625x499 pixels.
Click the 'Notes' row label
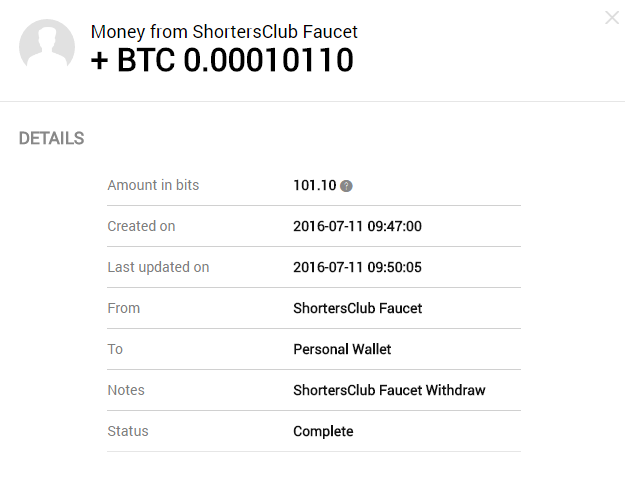click(126, 390)
